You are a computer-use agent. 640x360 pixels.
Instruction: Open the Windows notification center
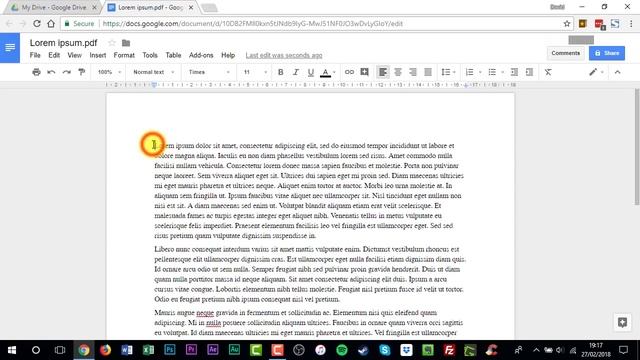point(623,350)
